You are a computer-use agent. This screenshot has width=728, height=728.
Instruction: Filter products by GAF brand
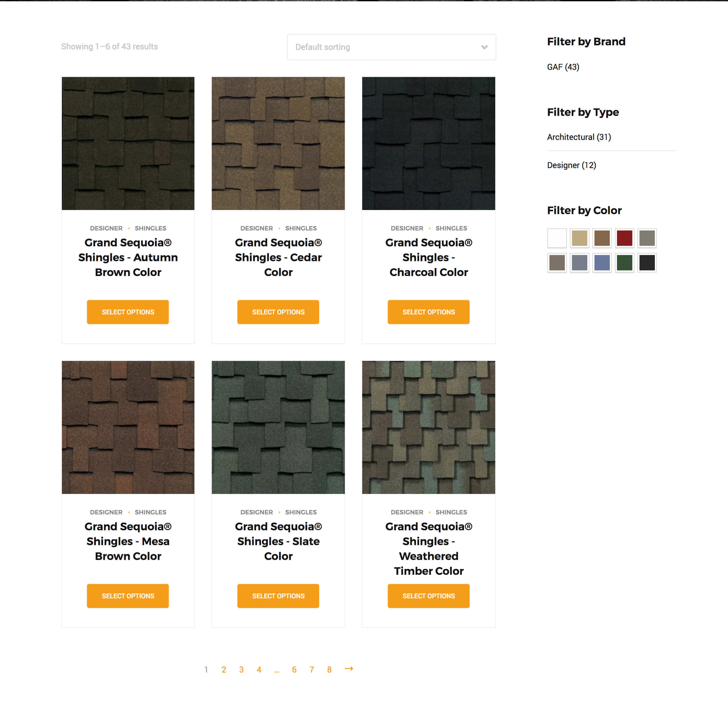tap(563, 67)
